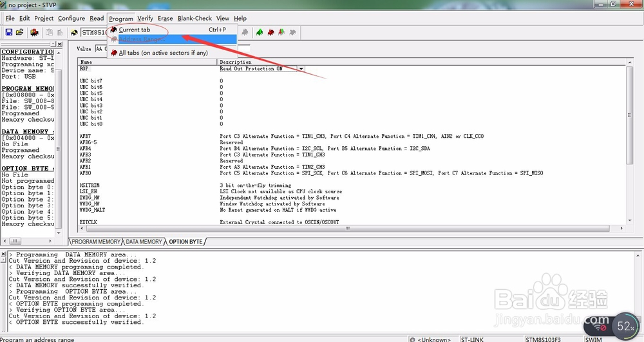Click the option table vertical scrollbar thumb

tap(629, 115)
